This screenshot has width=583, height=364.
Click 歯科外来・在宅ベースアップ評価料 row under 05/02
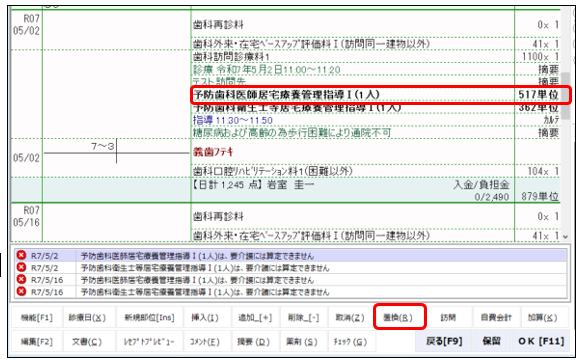coord(376,44)
